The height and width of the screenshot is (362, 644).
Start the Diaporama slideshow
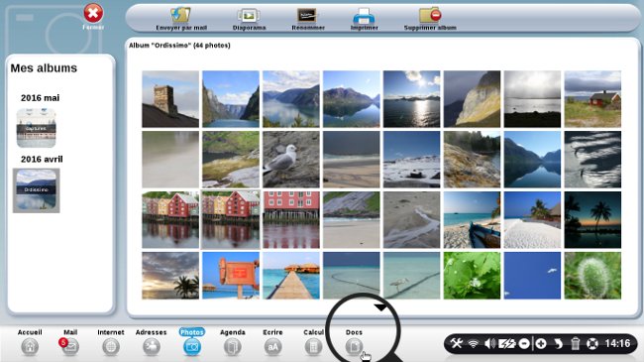[x=249, y=16]
